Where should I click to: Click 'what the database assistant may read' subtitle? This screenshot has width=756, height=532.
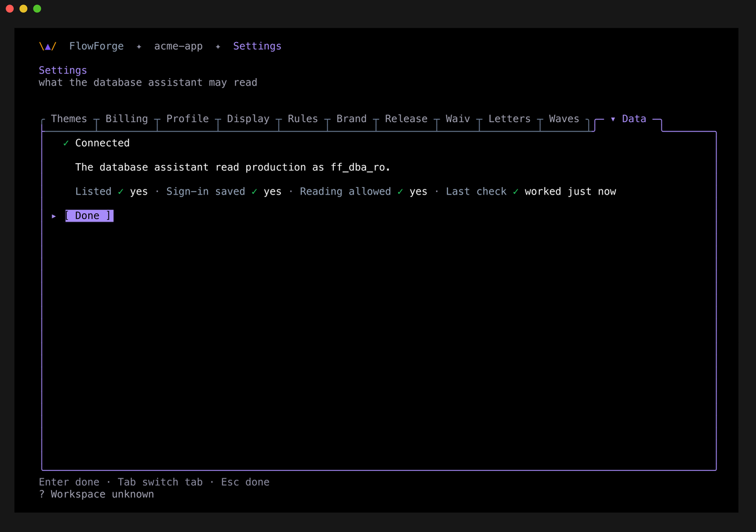pyautogui.click(x=148, y=82)
